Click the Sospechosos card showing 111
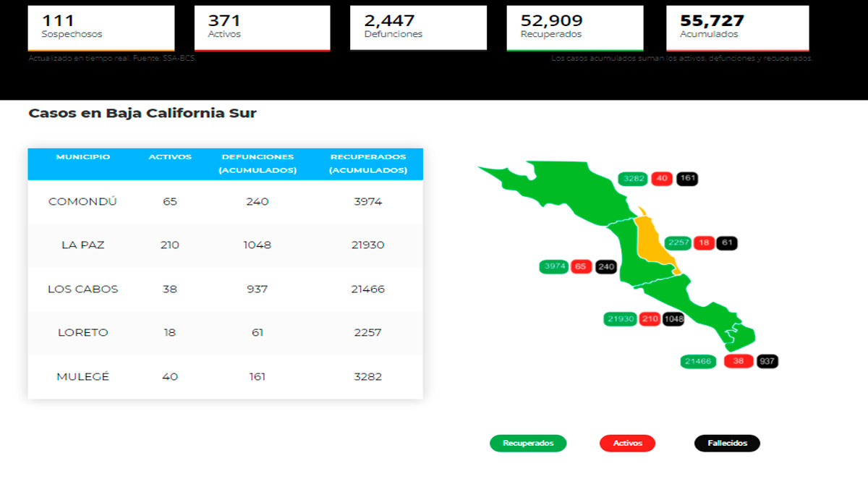This screenshot has width=868, height=482. (x=101, y=28)
